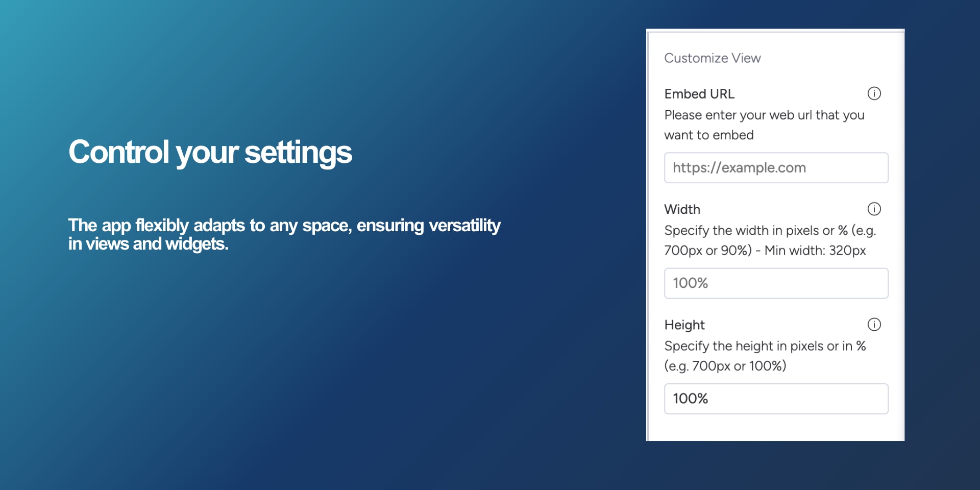Click the 'want to embed' text line
The height and width of the screenshot is (490, 980).
(x=708, y=135)
